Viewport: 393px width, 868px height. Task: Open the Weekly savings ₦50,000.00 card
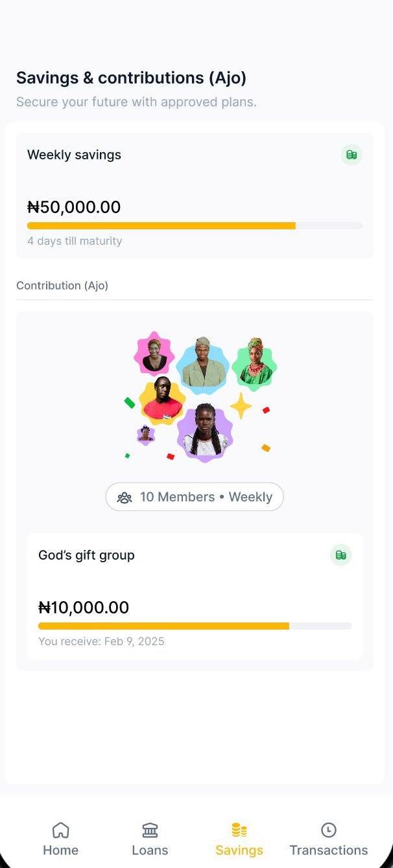[195, 196]
